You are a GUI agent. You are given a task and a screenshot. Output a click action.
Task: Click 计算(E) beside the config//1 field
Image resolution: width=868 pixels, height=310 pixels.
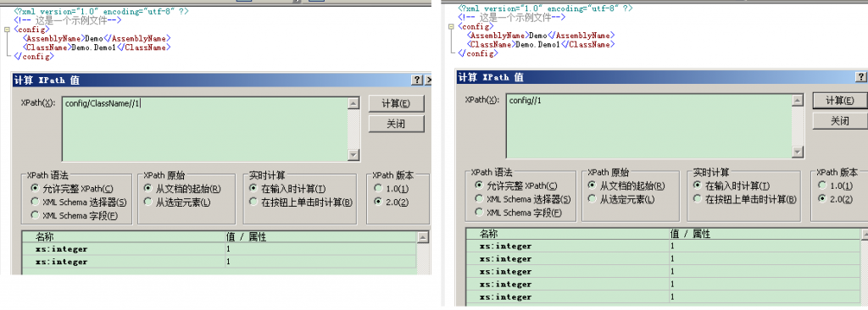pyautogui.click(x=840, y=101)
